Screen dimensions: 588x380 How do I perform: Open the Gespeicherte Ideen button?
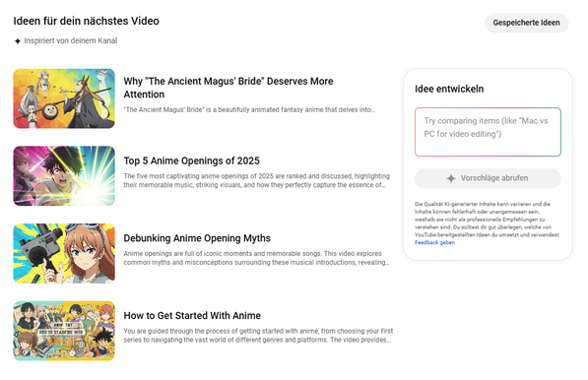point(526,23)
